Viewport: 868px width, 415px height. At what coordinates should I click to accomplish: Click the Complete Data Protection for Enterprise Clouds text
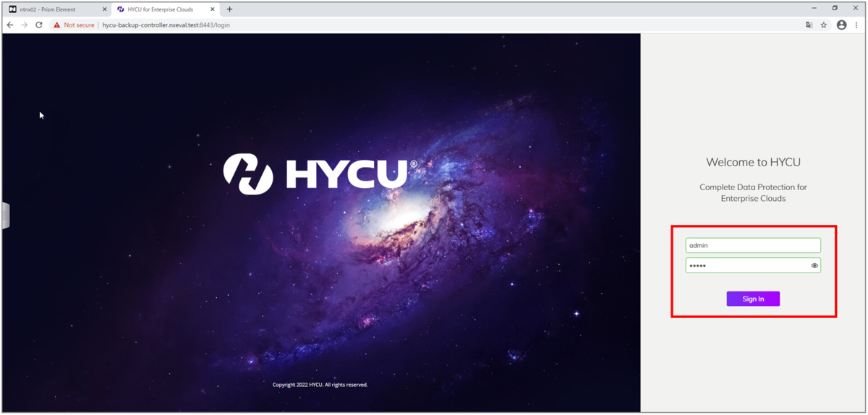click(x=753, y=192)
